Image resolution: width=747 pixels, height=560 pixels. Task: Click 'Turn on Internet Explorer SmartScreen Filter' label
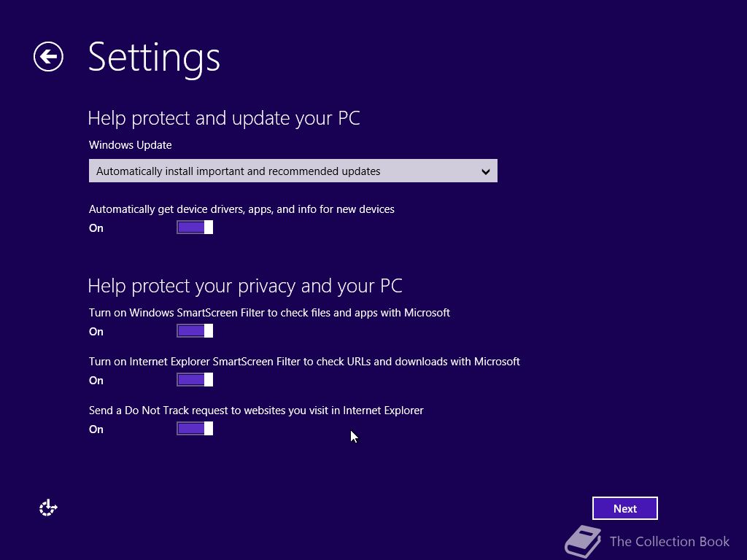[304, 362]
